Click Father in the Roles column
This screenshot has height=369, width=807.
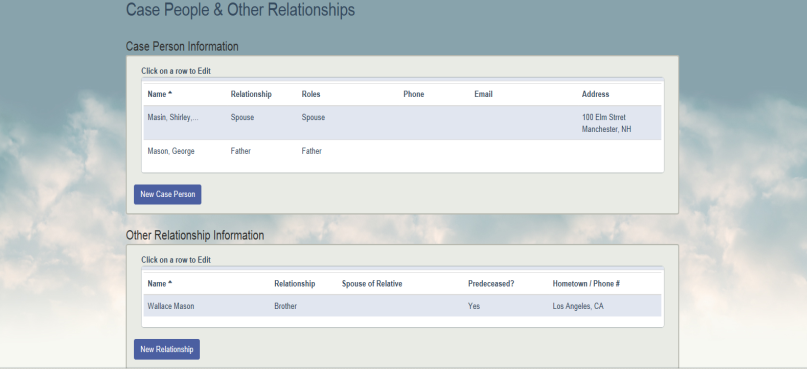point(311,151)
